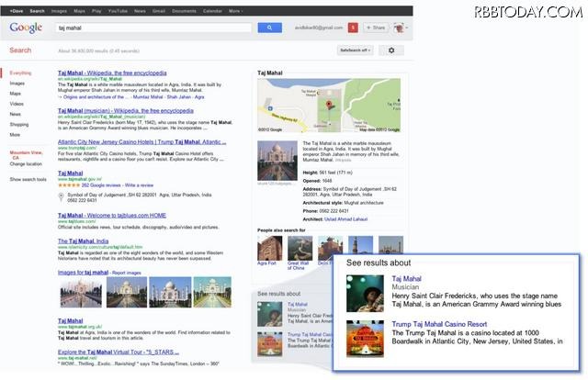Screen dimensions: 588x380
Task: Open Agra Fort thumbnail in related searches
Action: pyautogui.click(x=269, y=248)
